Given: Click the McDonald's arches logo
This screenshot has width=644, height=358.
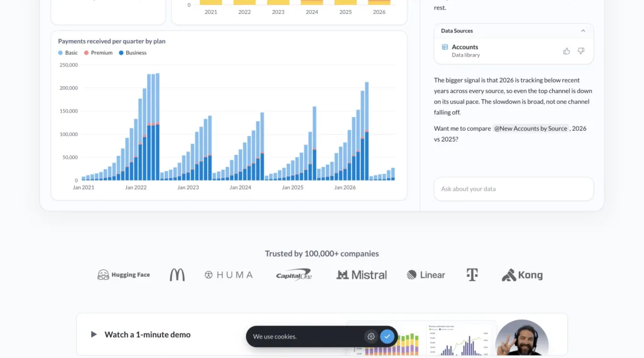Looking at the screenshot, I should point(177,274).
